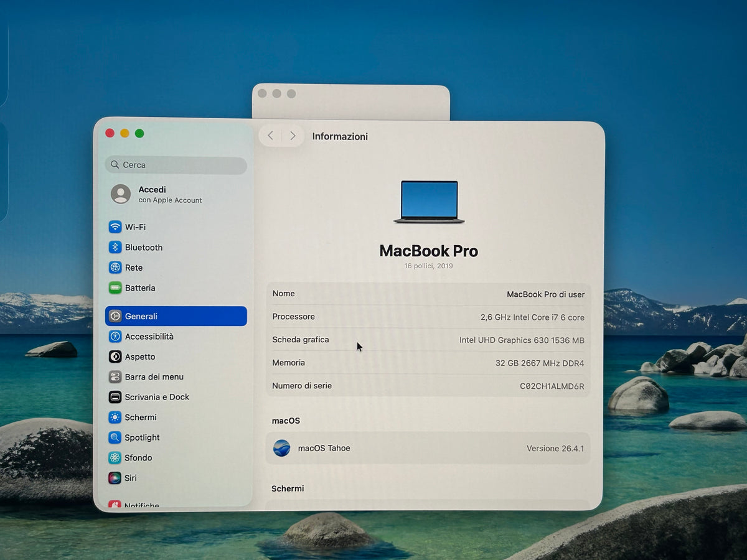Screen dimensions: 747x560
Task: Click the macOS section heading
Action: point(286,421)
